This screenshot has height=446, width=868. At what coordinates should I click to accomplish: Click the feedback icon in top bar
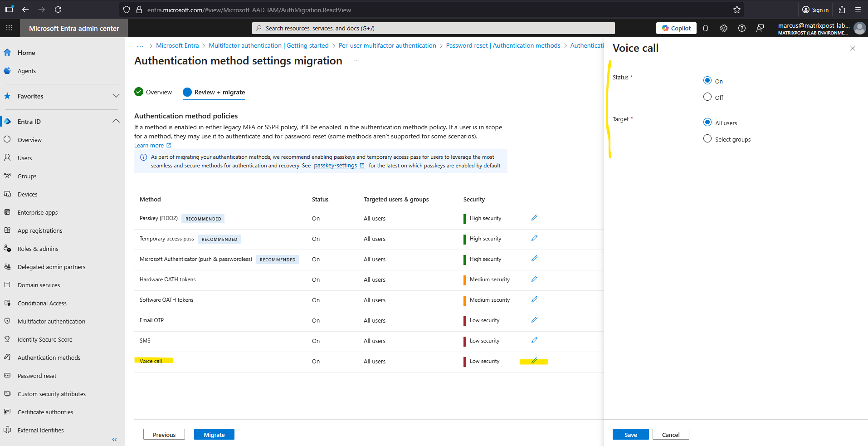click(760, 28)
